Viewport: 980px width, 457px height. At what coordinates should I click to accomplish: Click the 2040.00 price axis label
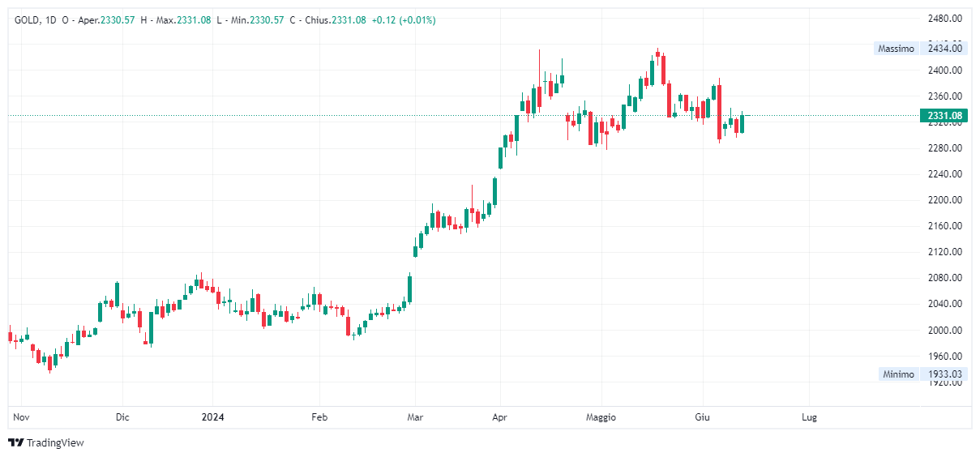coord(945,304)
